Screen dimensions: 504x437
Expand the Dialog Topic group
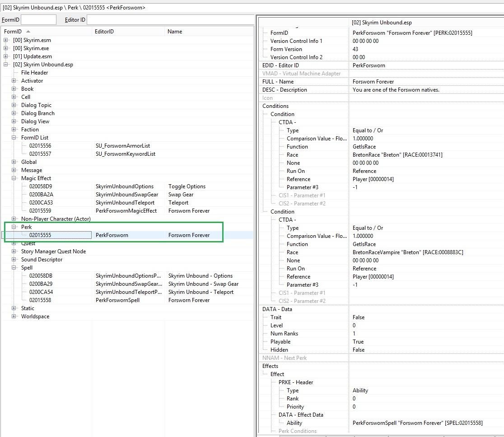click(14, 105)
